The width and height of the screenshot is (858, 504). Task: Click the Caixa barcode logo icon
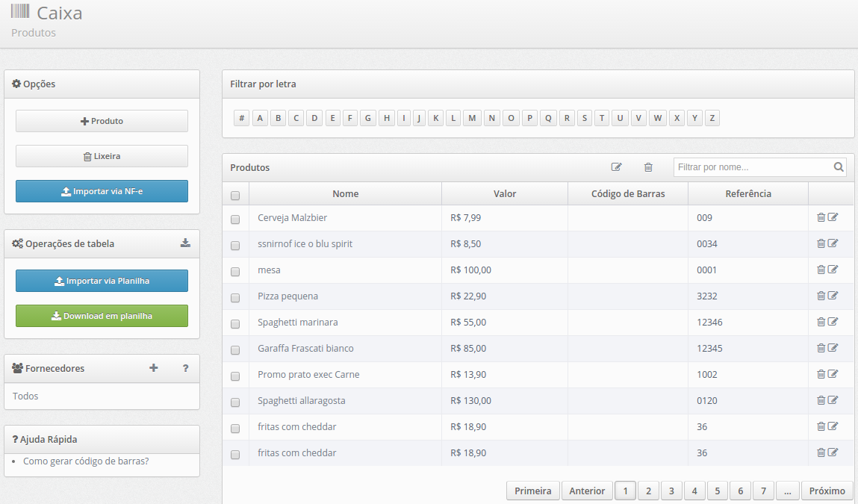click(x=20, y=11)
